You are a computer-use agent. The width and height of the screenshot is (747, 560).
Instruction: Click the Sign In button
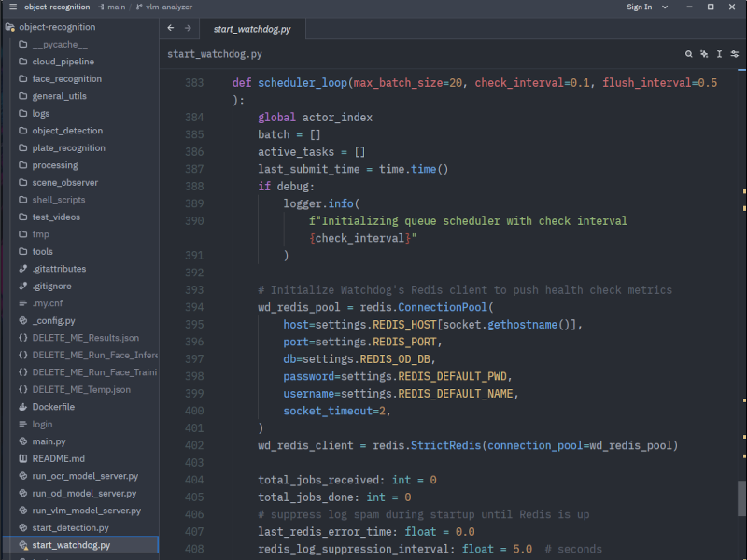pos(639,7)
